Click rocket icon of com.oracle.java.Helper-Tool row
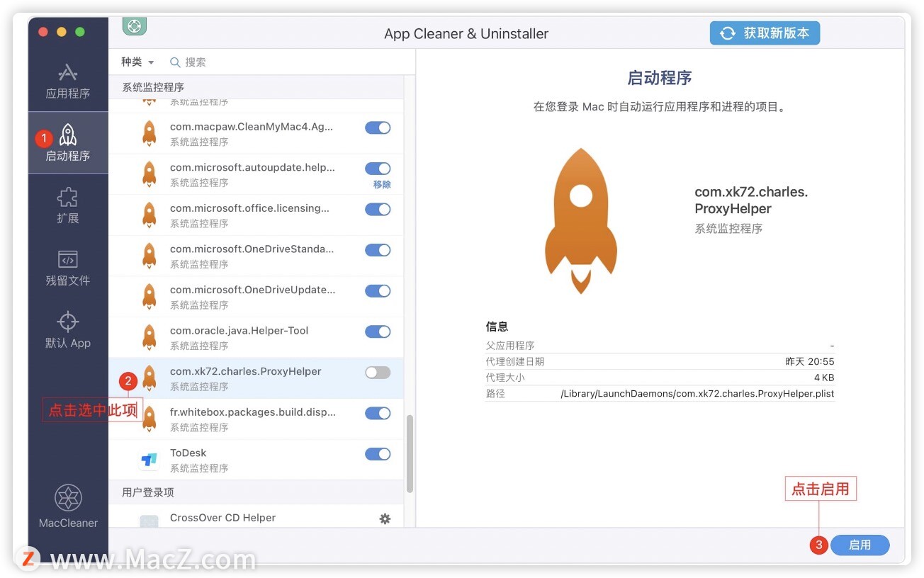The image size is (924, 578). tap(149, 337)
